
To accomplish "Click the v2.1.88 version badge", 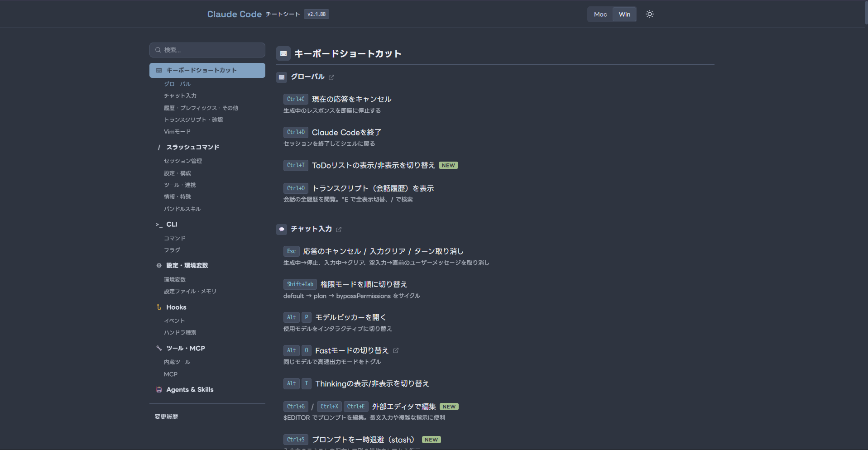I will (316, 14).
